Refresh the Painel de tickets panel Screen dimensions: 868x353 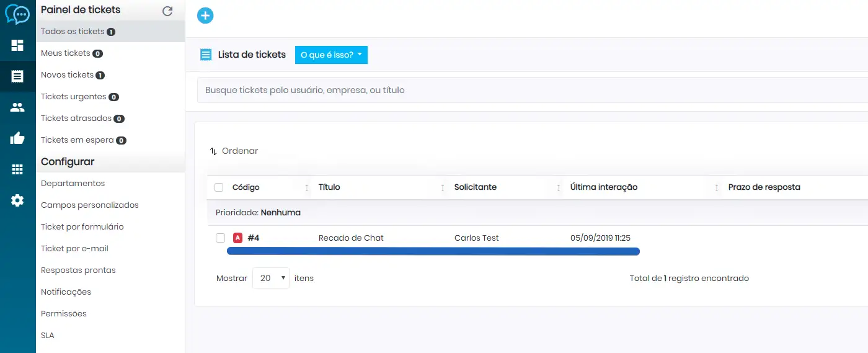[167, 11]
